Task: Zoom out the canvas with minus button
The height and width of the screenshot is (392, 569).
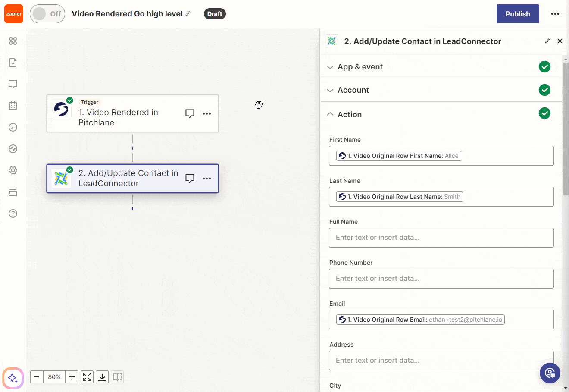Action: coord(37,377)
